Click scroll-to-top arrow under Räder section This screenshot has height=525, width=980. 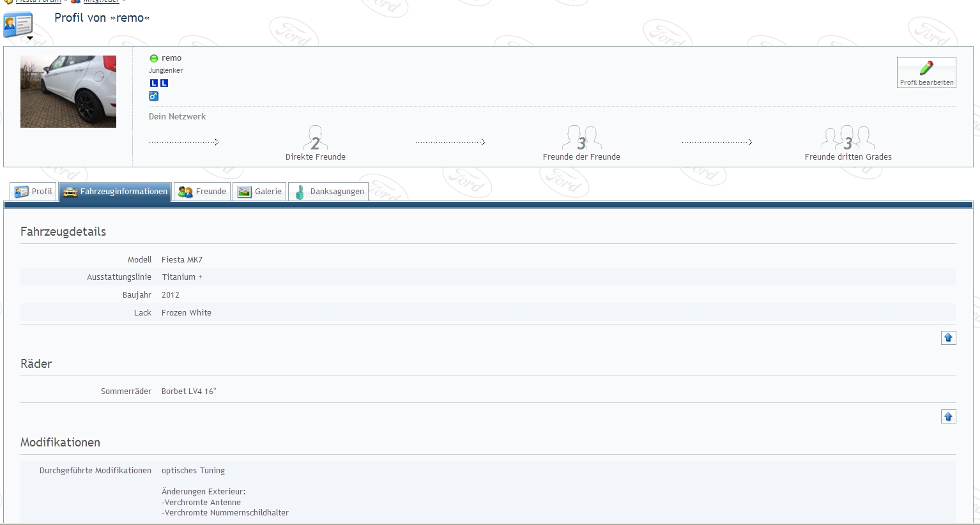[x=948, y=417]
